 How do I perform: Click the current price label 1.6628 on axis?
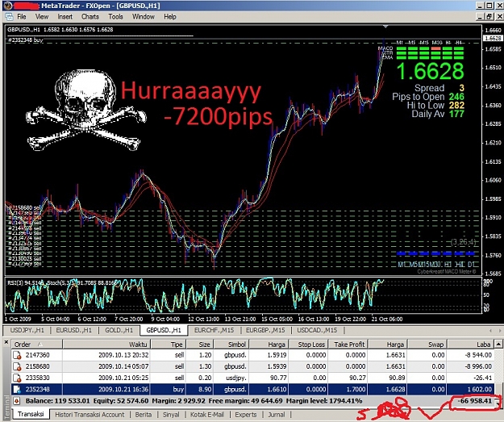tap(494, 38)
